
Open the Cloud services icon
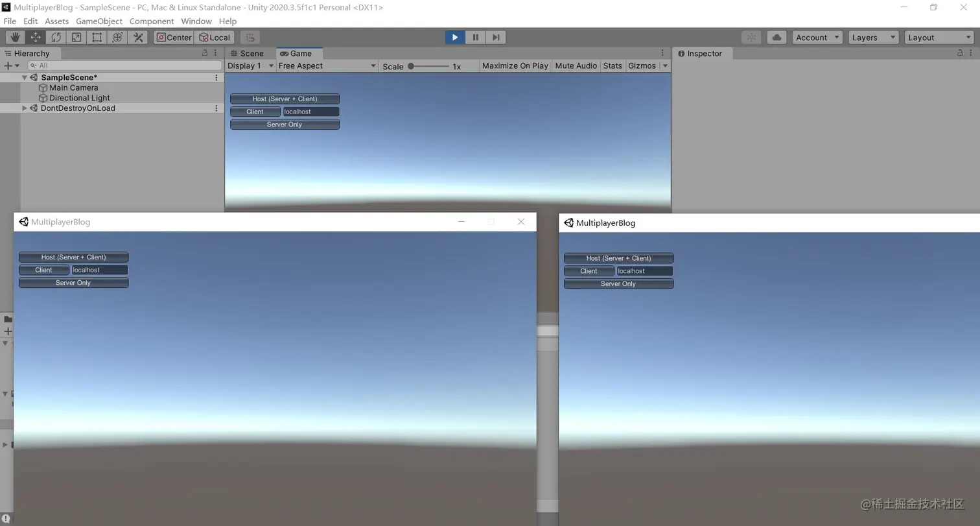tap(776, 38)
